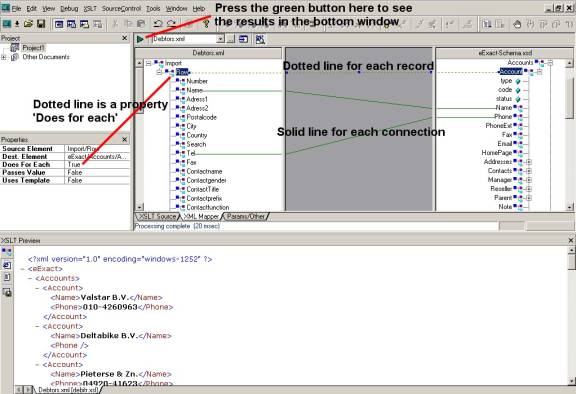Expand the Other Documents node
This screenshot has width=576, height=394.
point(4,57)
